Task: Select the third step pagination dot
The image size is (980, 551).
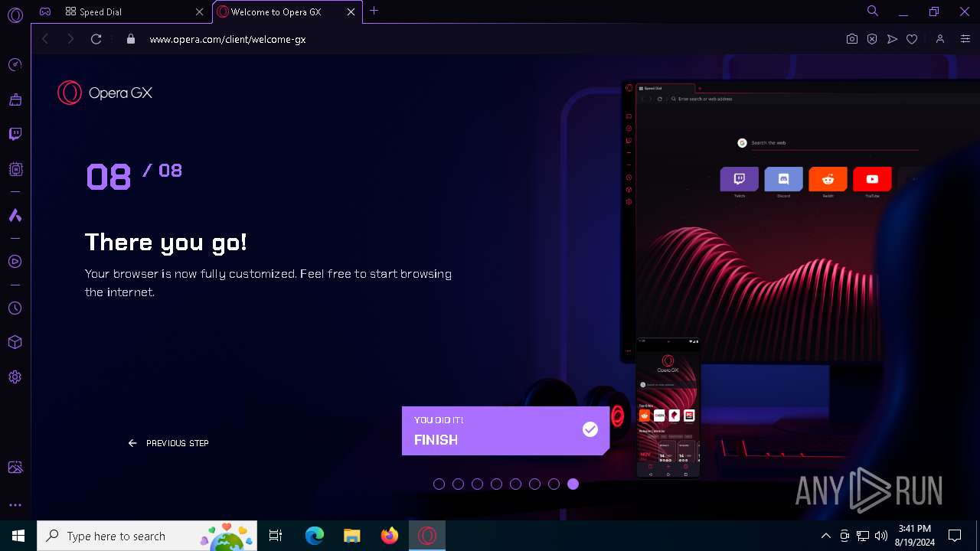Action: coord(477,484)
